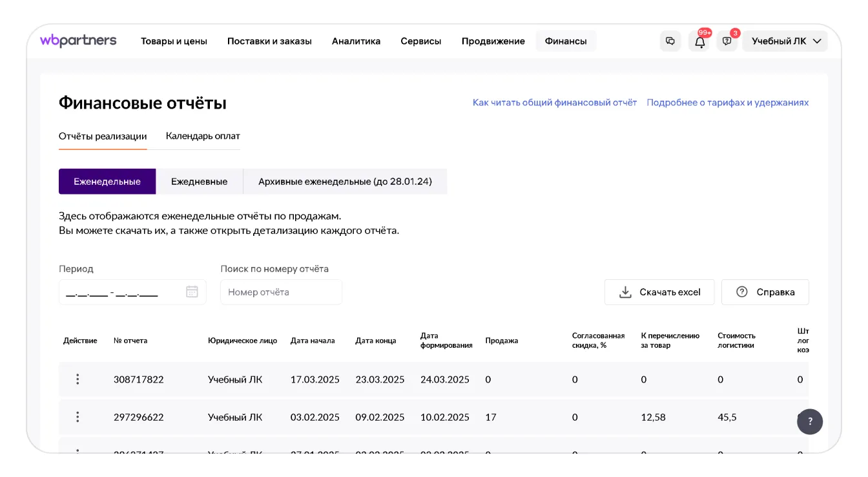Click the № отчета column header
Viewport: 868px width, 477px height.
click(130, 341)
